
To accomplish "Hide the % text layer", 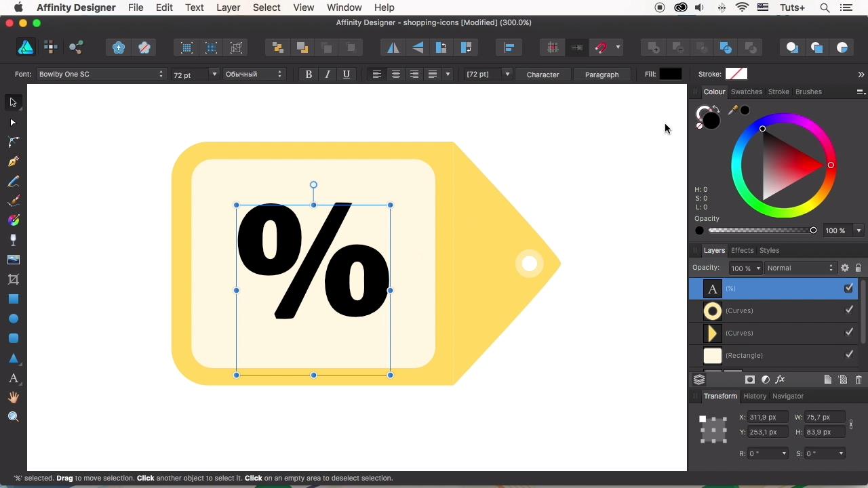I will coord(848,289).
